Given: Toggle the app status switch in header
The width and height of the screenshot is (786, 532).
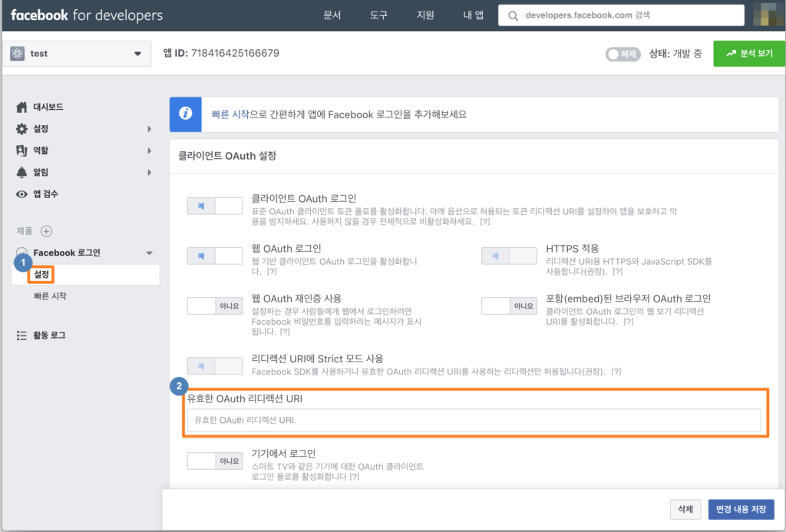Looking at the screenshot, I should point(622,54).
